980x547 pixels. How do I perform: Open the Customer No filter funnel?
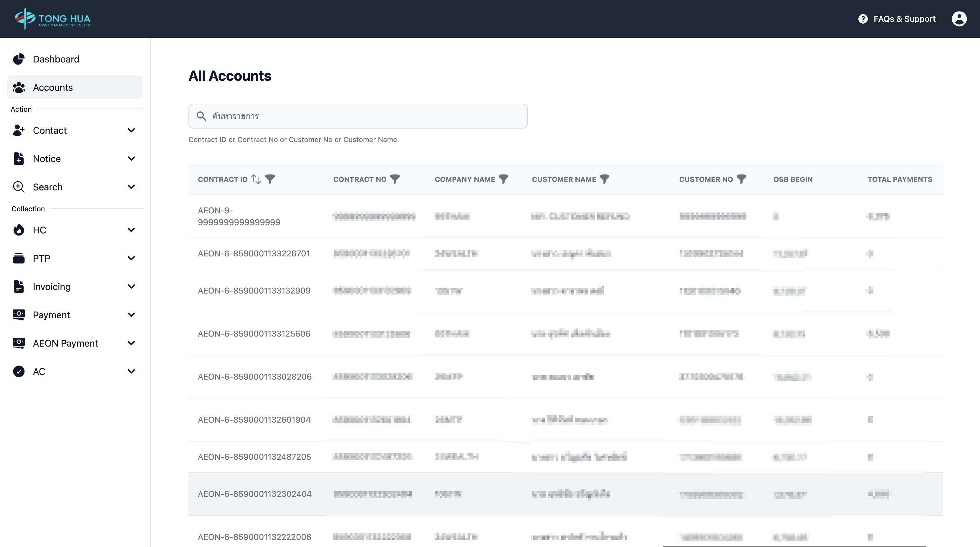[741, 179]
